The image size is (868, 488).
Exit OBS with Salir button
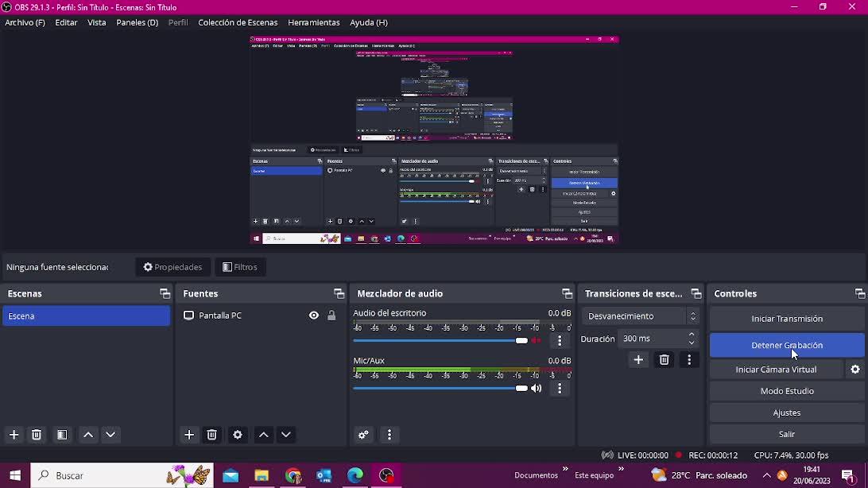coord(787,434)
